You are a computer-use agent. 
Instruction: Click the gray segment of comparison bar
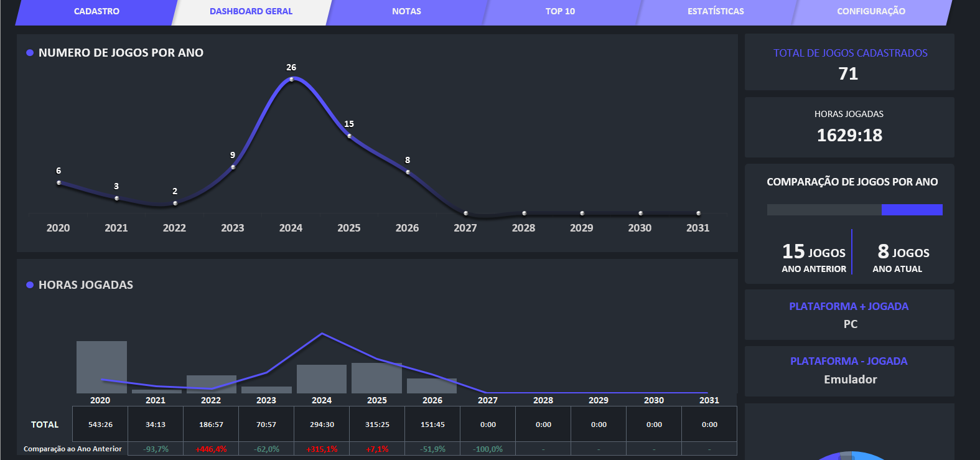[824, 210]
